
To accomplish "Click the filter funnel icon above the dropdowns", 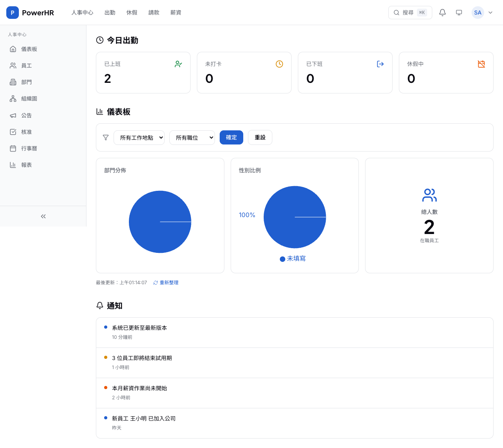I will point(106,137).
